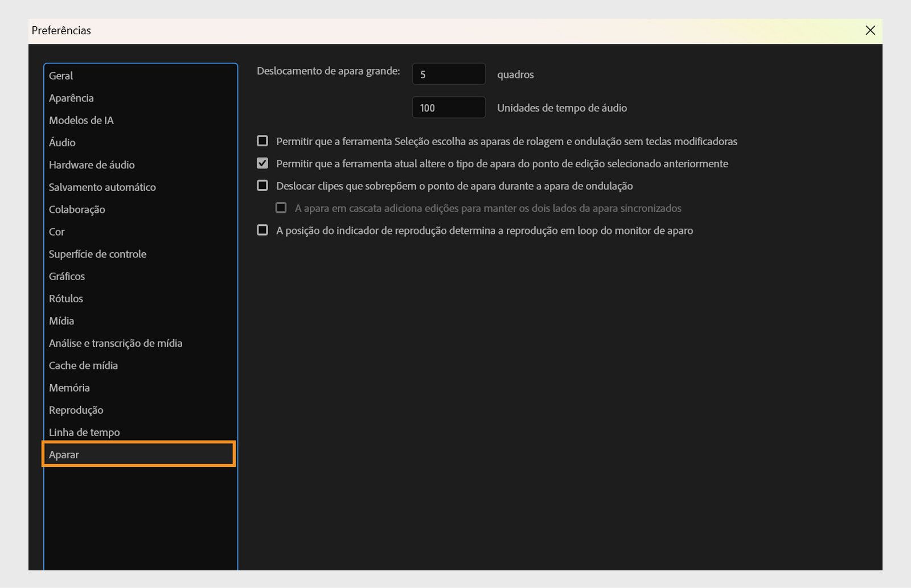Uncheck altering trim type of selected edit point

click(262, 163)
